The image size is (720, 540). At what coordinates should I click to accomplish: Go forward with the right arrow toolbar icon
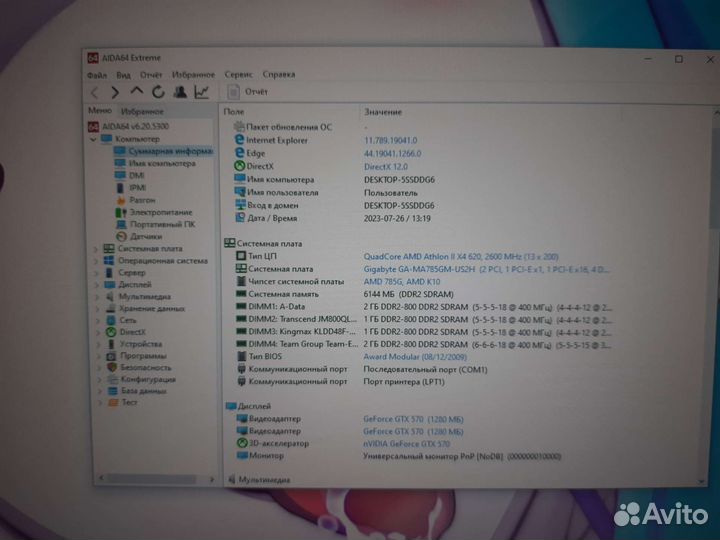(x=115, y=92)
